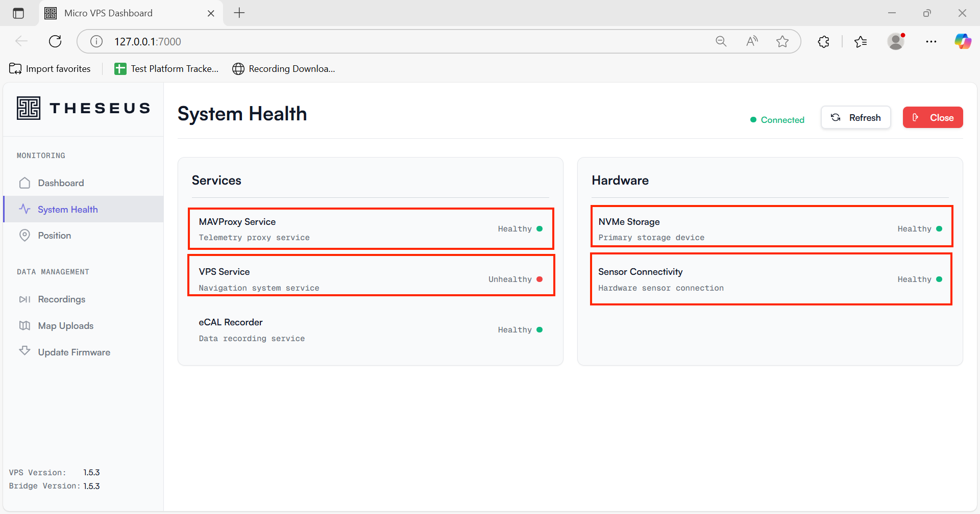The width and height of the screenshot is (980, 514).
Task: Open Dashboard from the sidebar
Action: coord(61,183)
